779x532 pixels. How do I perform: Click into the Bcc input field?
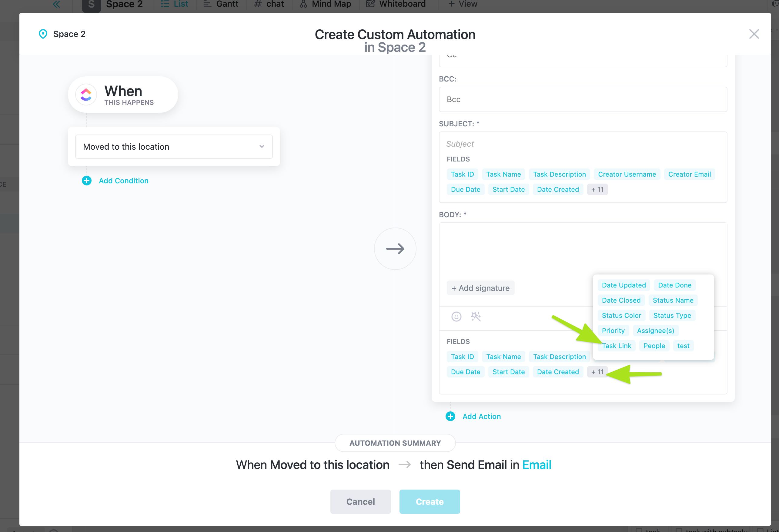(583, 99)
